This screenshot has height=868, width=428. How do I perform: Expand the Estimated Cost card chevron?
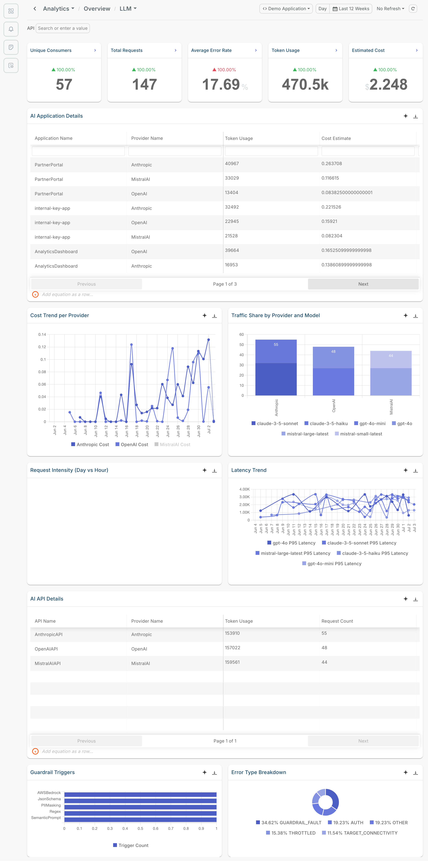[417, 50]
